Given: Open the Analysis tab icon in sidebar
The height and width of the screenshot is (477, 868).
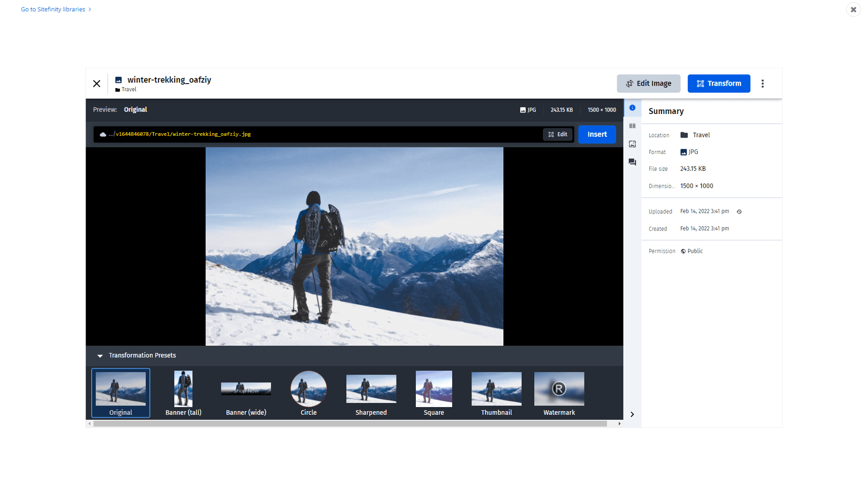Looking at the screenshot, I should [632, 144].
